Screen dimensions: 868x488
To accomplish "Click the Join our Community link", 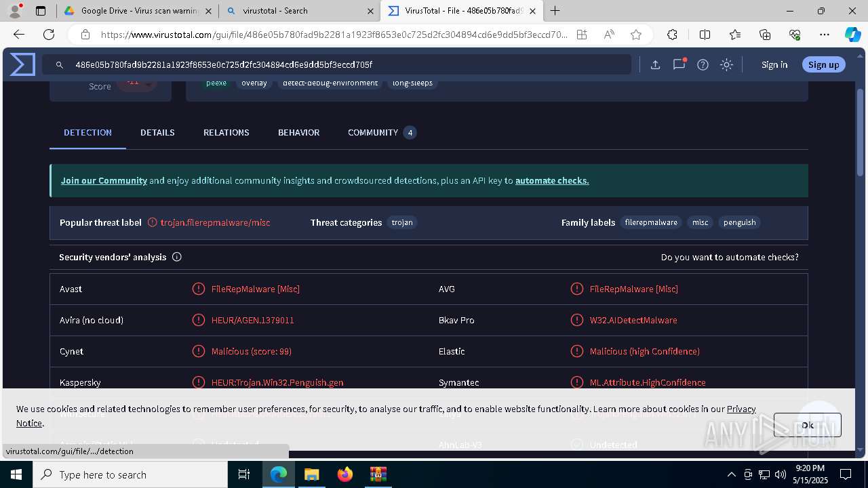I will pos(104,180).
